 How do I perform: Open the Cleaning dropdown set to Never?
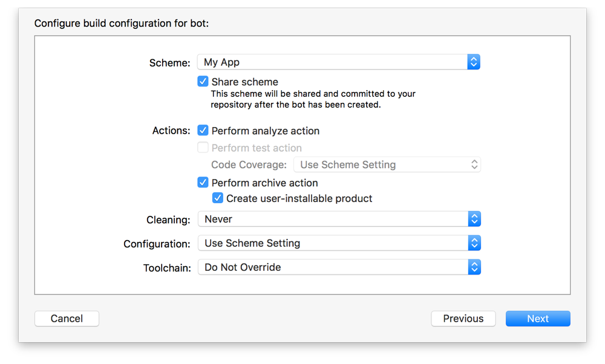point(333,219)
